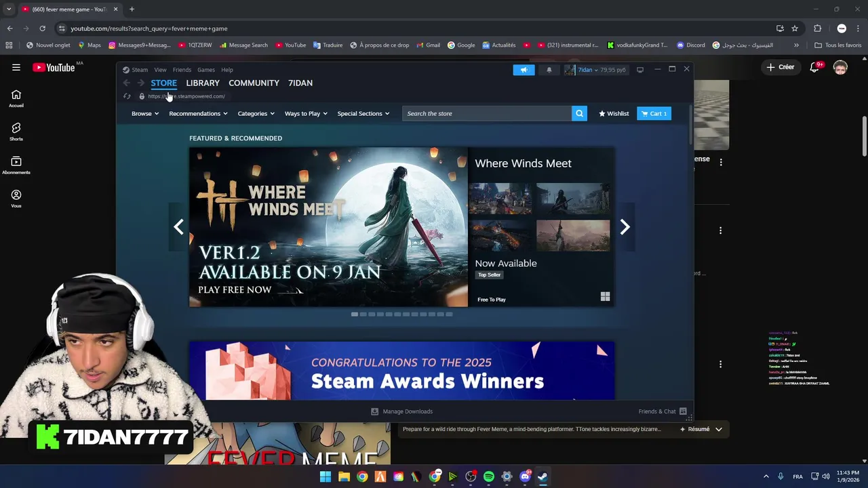Open YouTube account avatar menu

[840, 67]
